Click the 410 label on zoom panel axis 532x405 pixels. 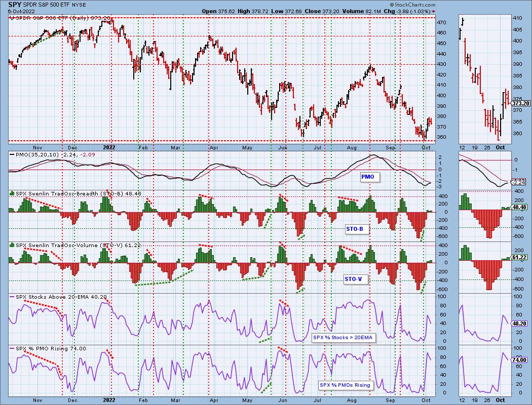tap(517, 18)
